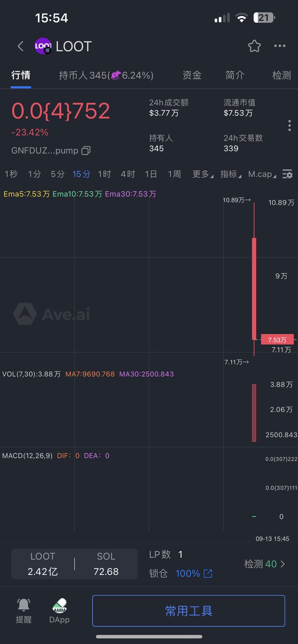
Task: Switch chart to 4时 interval
Action: [x=128, y=174]
